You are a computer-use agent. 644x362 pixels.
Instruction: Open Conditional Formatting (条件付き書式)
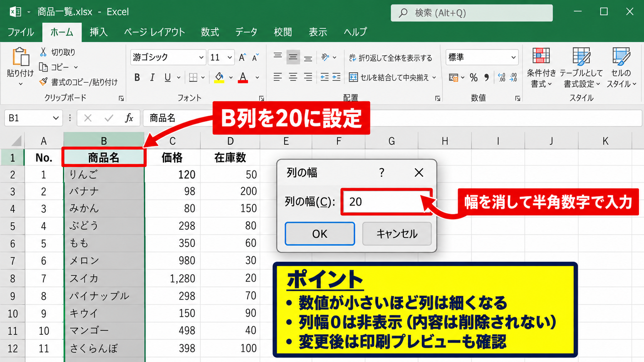coord(541,68)
